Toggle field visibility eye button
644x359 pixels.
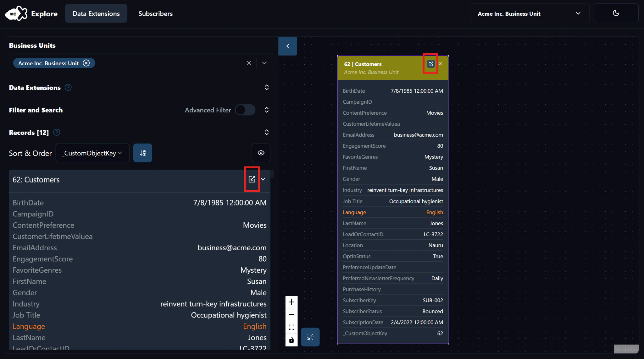[261, 153]
